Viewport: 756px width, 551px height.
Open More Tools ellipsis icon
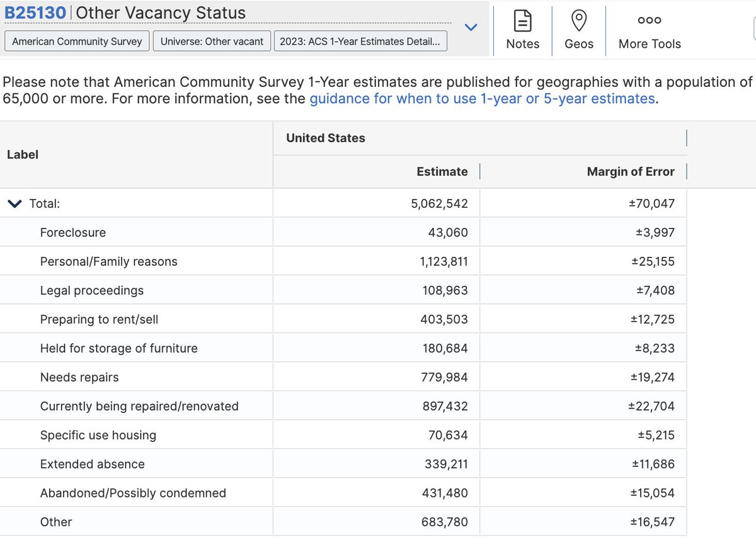pyautogui.click(x=650, y=20)
